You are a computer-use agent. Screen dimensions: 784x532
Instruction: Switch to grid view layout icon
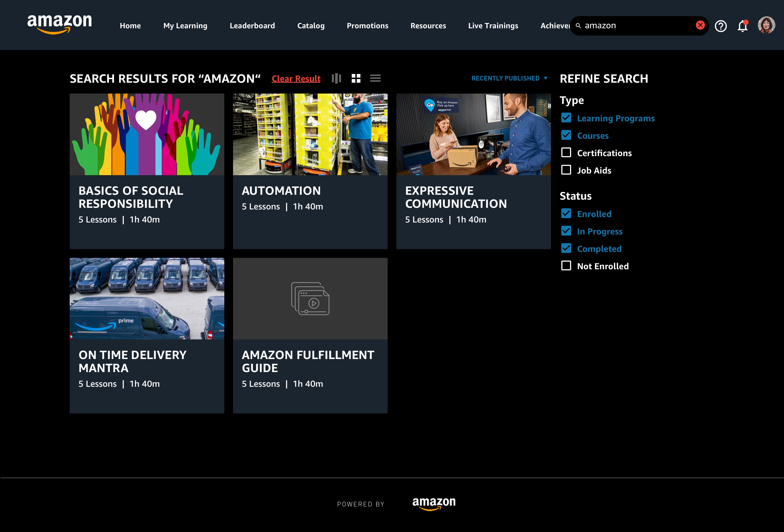[x=356, y=78]
